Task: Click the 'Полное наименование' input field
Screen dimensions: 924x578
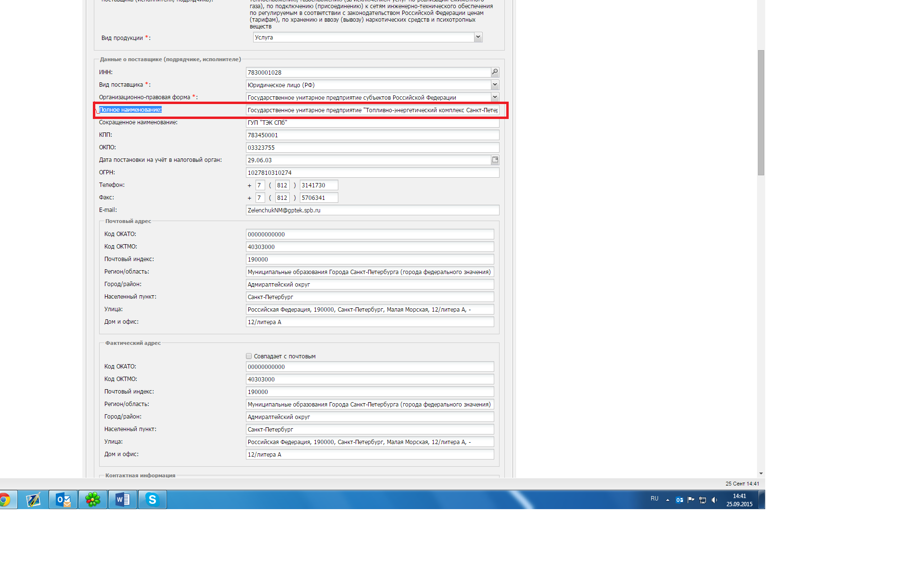Action: [372, 110]
